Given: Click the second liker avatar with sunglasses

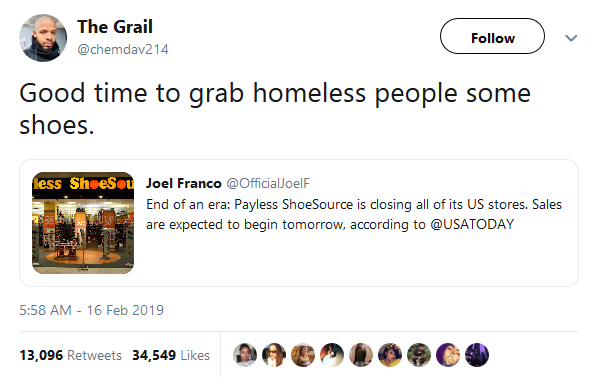Looking at the screenshot, I should point(274,355).
